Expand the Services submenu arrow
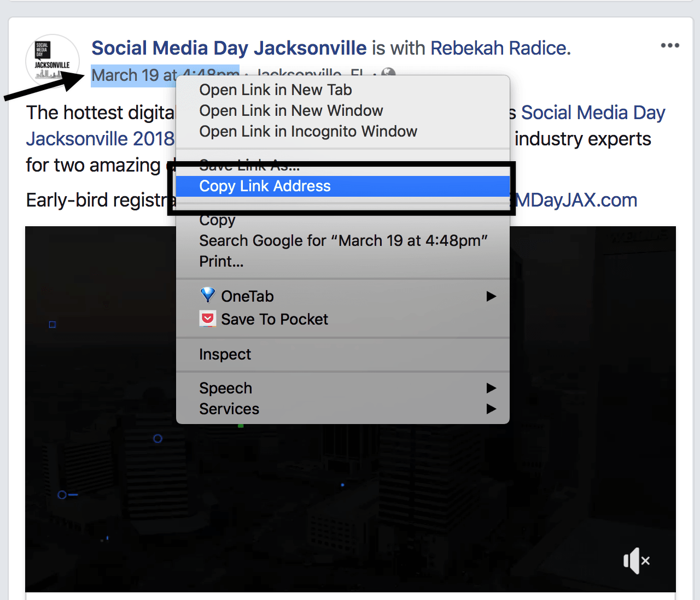 [491, 409]
